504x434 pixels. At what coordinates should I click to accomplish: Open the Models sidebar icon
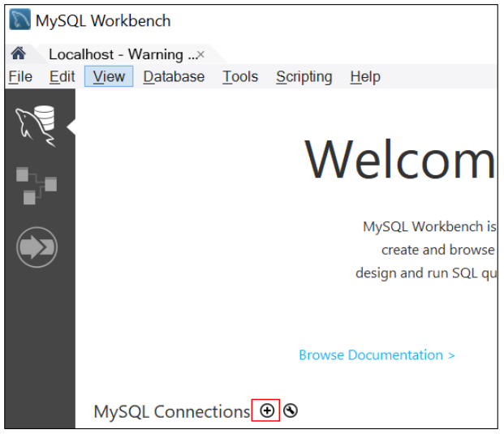[37, 186]
